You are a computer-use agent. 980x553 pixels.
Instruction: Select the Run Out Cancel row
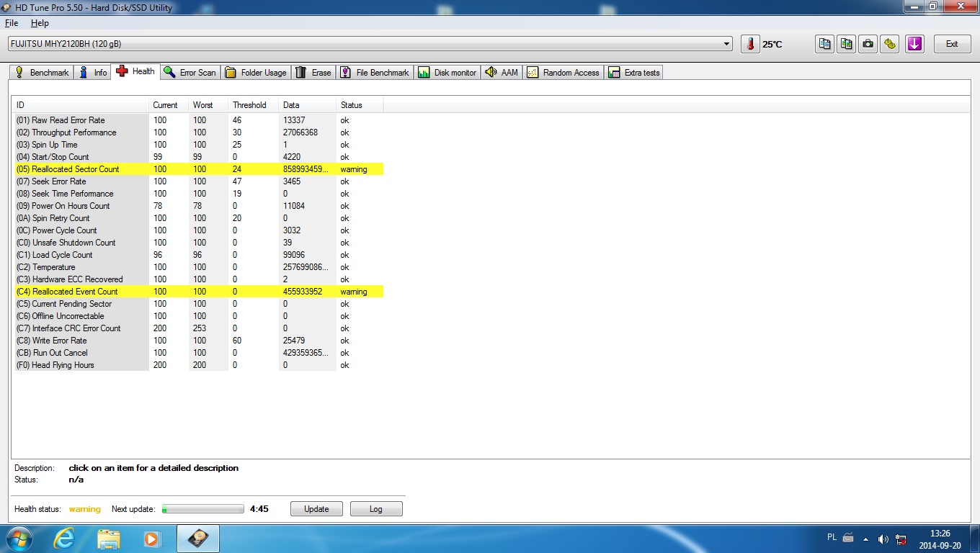[x=198, y=353]
